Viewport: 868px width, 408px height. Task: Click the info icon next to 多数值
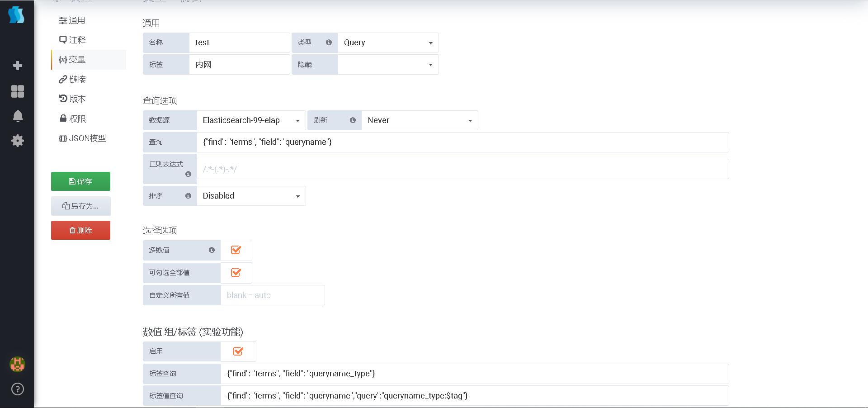pyautogui.click(x=212, y=250)
